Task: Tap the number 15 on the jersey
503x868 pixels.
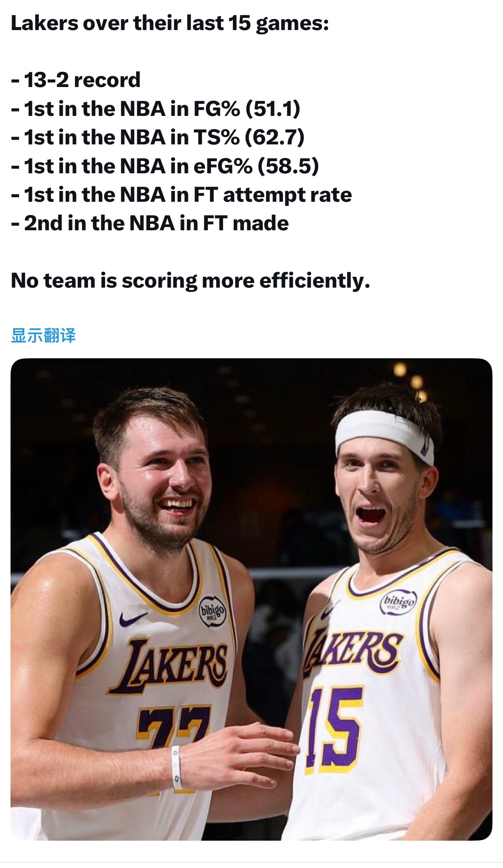Action: tap(335, 729)
